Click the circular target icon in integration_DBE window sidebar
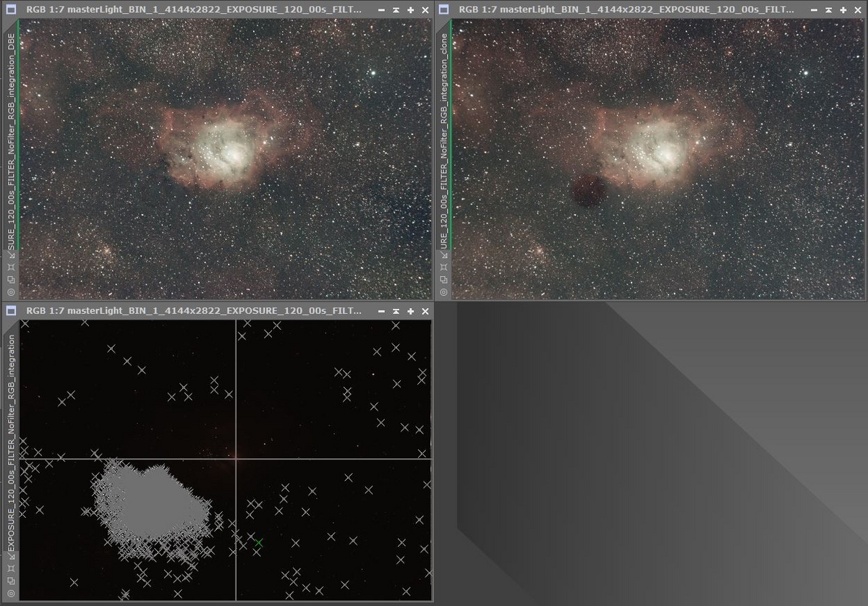 (x=11, y=291)
